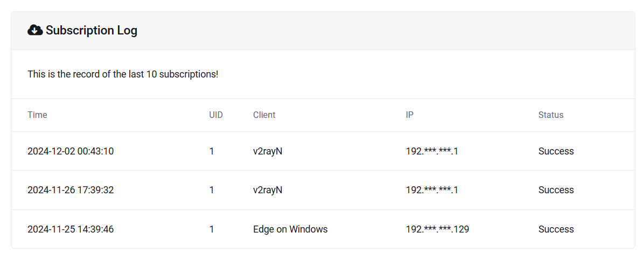This screenshot has height=260, width=644.
Task: Click the masked IP in the first row
Action: tap(432, 151)
